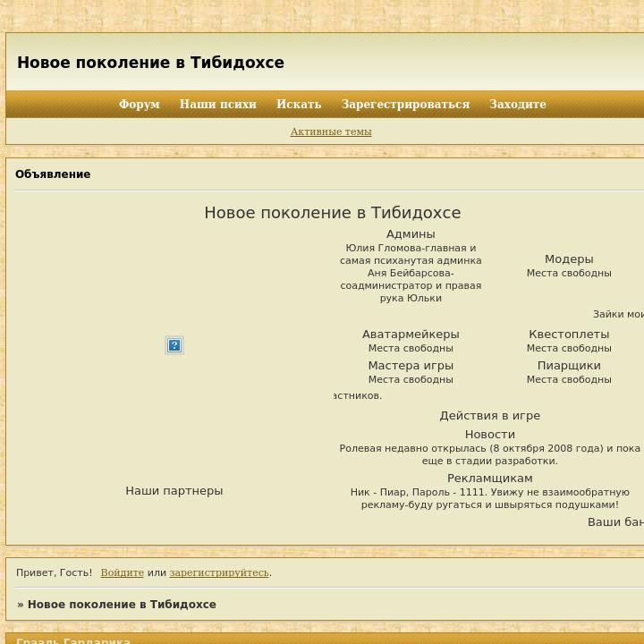
Task: Click Места свободны under Мастера игры
Action: click(x=411, y=379)
